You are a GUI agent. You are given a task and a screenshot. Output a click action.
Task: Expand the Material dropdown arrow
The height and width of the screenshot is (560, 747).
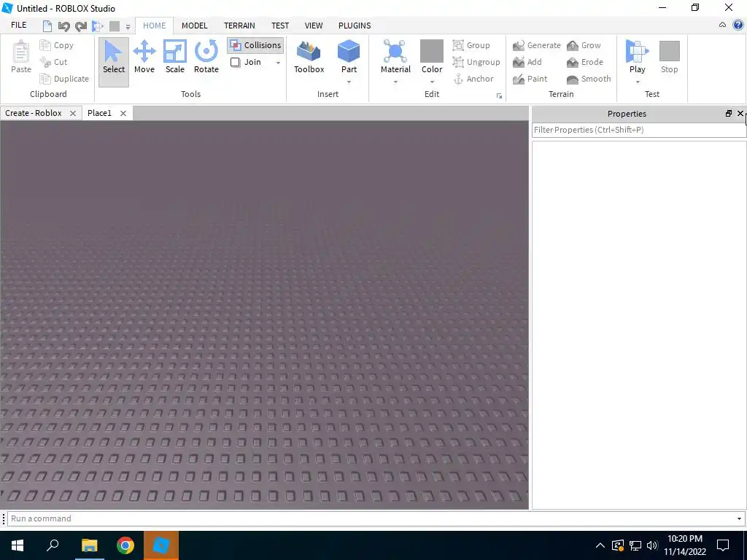click(395, 82)
